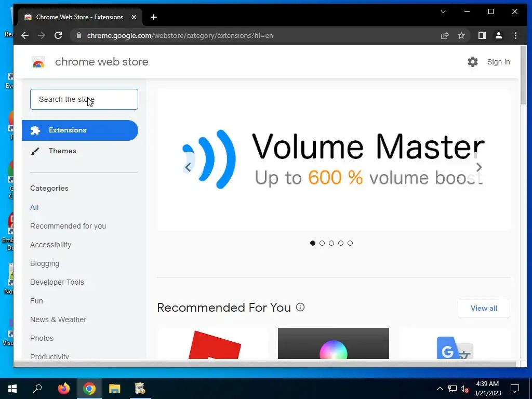Open the Fun category
Image resolution: width=532 pixels, height=399 pixels.
point(36,301)
